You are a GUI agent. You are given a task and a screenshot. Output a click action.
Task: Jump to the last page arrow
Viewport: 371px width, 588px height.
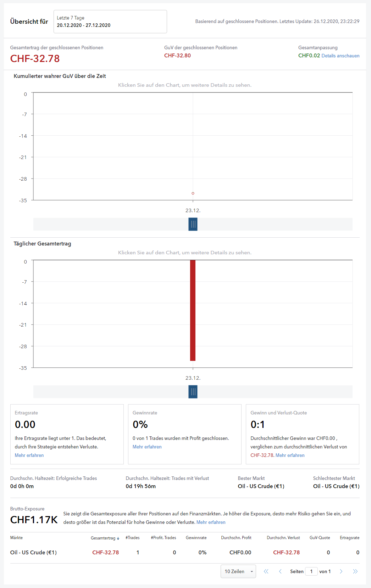point(355,571)
